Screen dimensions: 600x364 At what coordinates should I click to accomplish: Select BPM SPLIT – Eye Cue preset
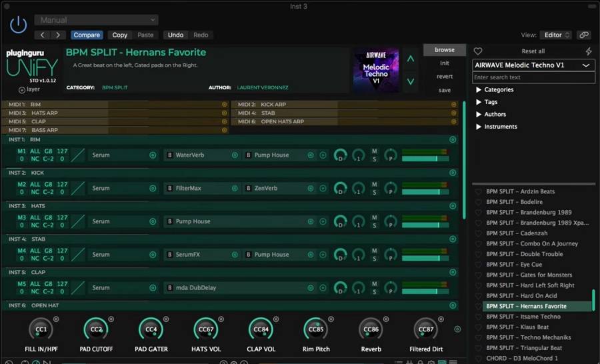513,265
